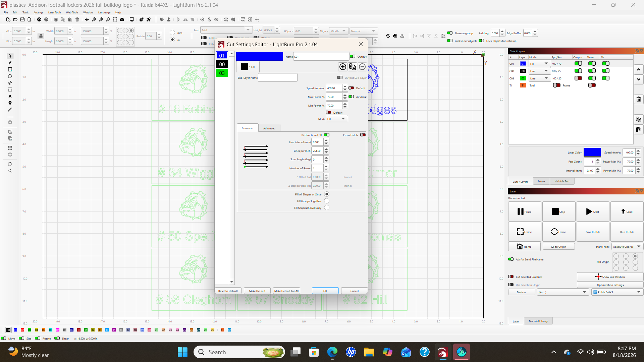Viewport: 644px width, 362px height.
Task: Switch to the Advanced tab
Action: click(x=269, y=128)
